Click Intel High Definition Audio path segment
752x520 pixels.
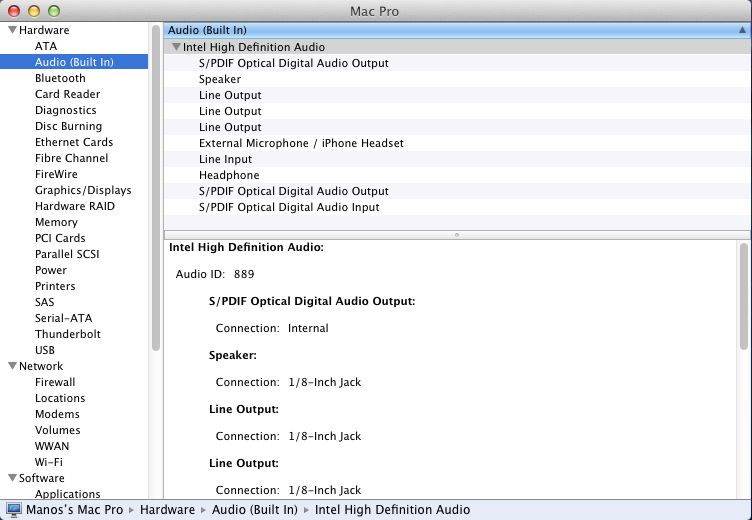[392, 509]
